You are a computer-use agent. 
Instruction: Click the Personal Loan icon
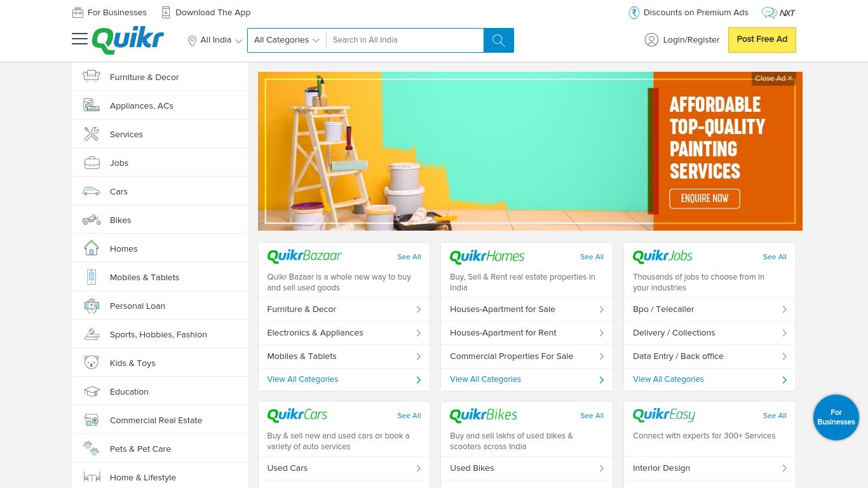tap(92, 306)
